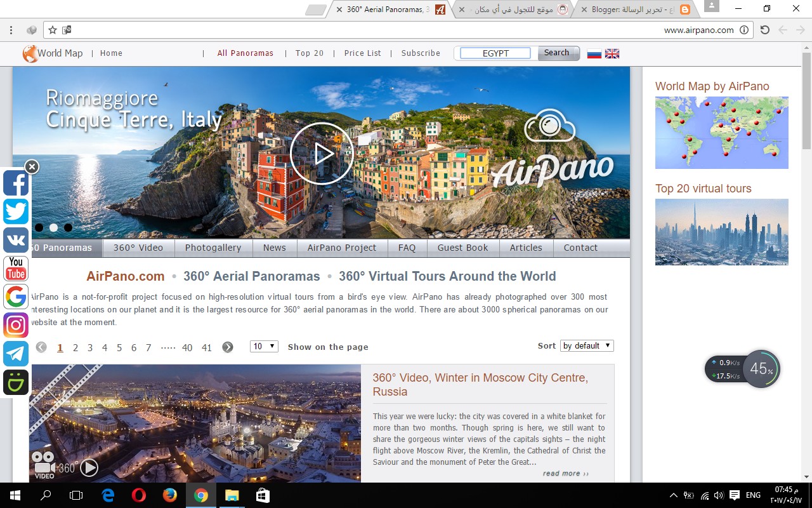Play the Moscow 360° video thumbnail

pos(89,468)
